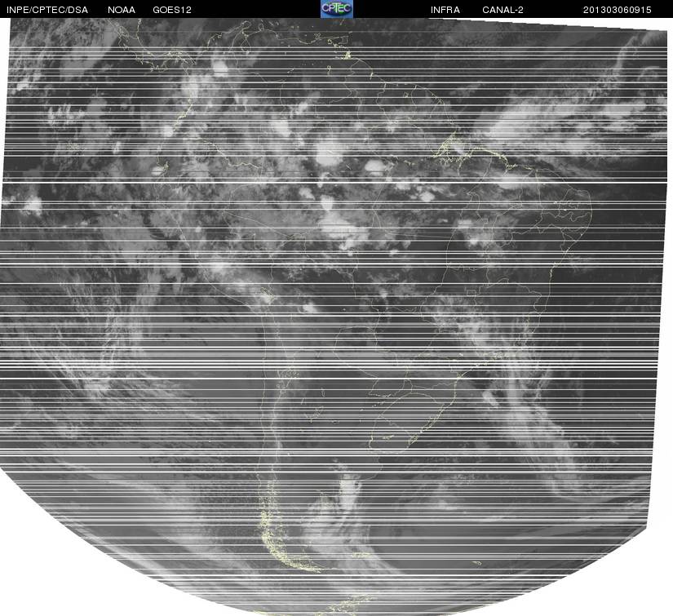Viewport: 673px width, 616px height.
Task: Click the GOES12 satellite label
Action: [172, 10]
